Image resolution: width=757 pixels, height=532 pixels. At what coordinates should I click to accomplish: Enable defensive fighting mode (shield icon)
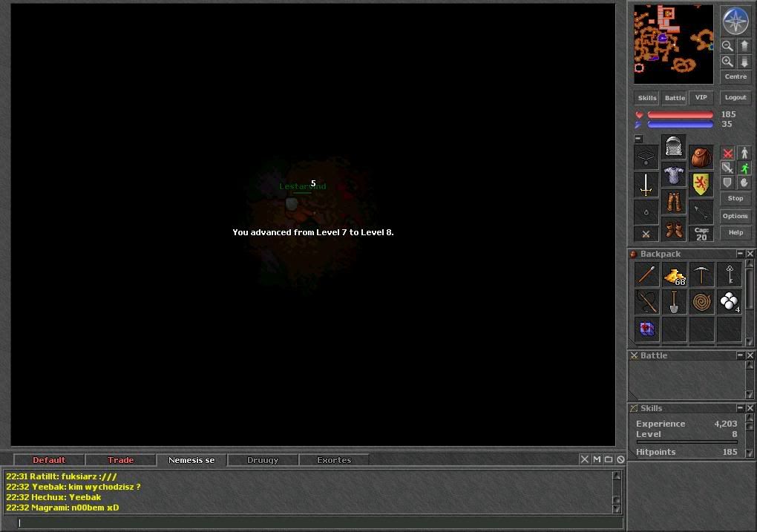(727, 183)
